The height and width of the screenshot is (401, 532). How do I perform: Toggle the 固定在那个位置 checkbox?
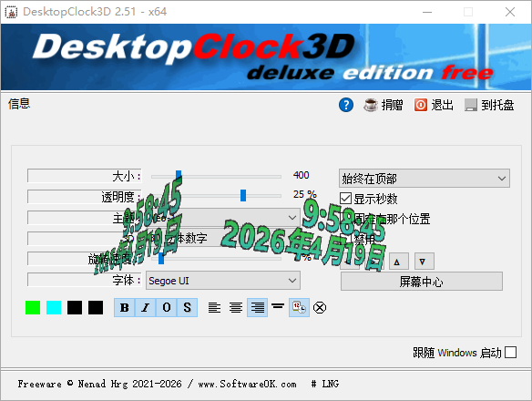(345, 219)
